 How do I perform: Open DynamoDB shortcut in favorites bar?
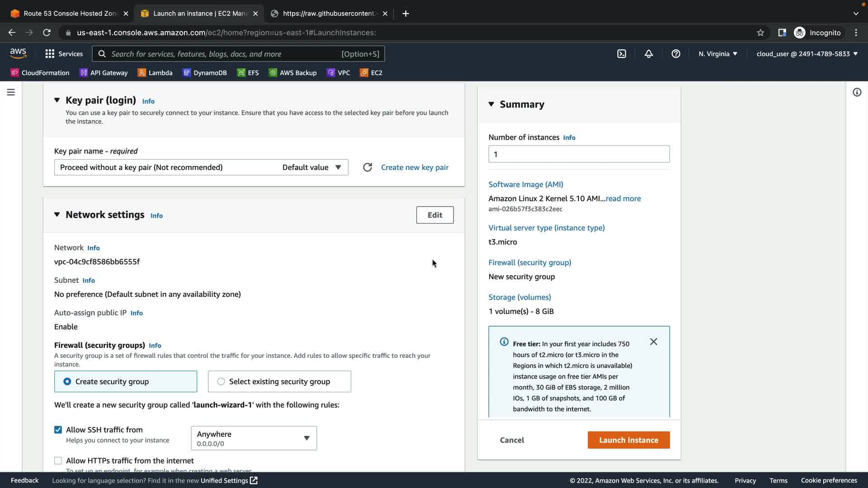(x=205, y=73)
